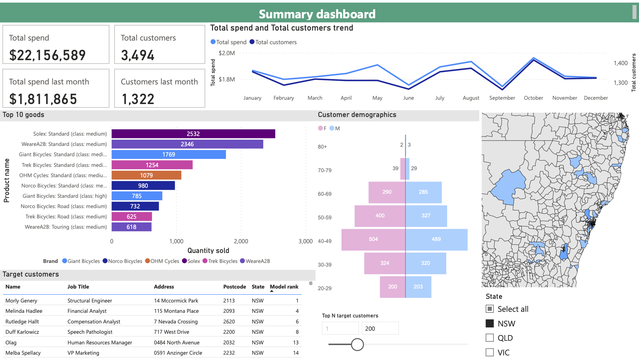Select Norco Bicycles brand legend item
This screenshot has width=639, height=364.
[122, 261]
